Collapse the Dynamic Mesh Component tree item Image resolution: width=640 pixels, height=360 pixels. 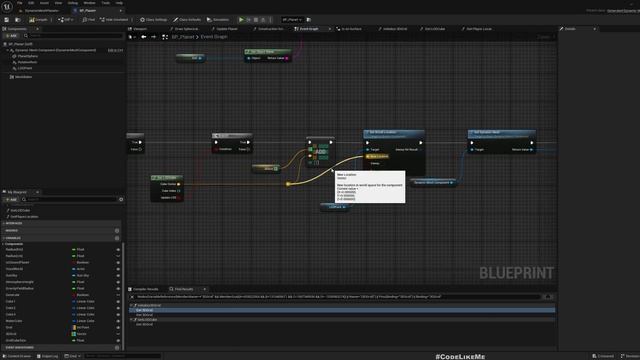pos(7,50)
